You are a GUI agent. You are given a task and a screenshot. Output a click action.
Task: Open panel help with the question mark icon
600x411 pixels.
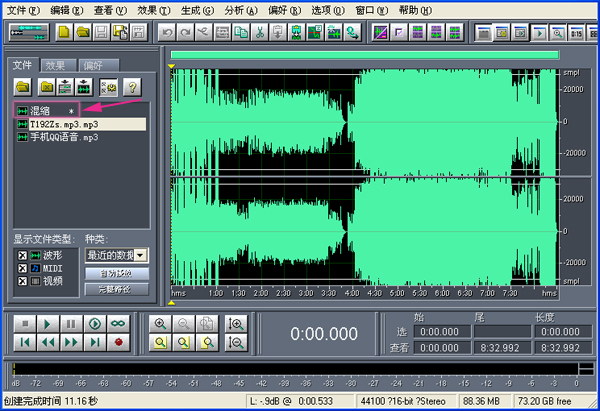pyautogui.click(x=132, y=87)
